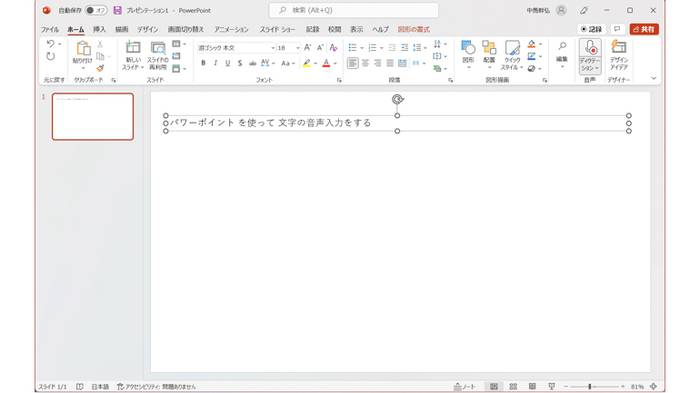Click the rotation handle above text box
700x393 pixels.
click(x=397, y=99)
